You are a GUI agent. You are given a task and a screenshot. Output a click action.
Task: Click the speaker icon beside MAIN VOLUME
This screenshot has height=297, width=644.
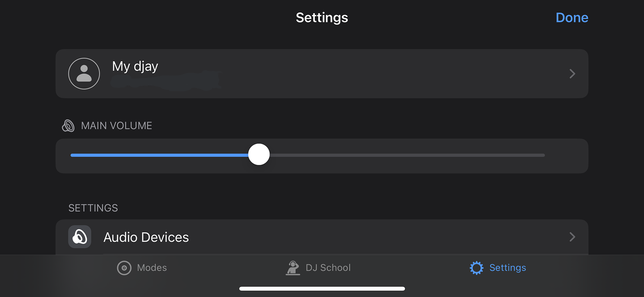click(68, 125)
